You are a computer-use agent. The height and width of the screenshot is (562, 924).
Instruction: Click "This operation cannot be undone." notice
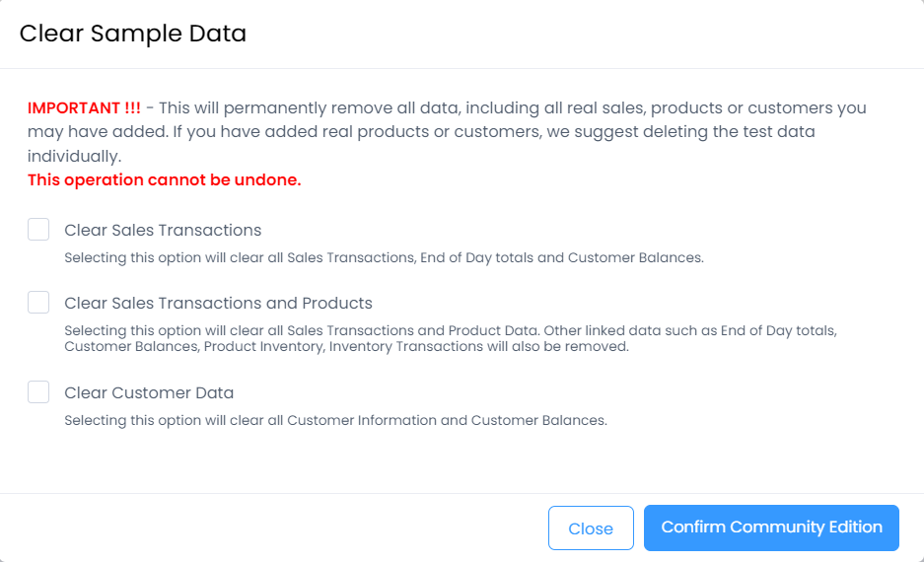click(x=164, y=180)
